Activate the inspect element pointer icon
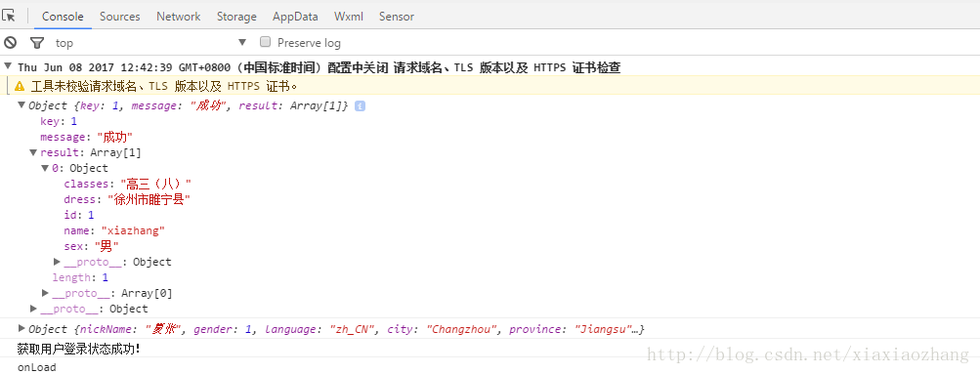This screenshot has width=980, height=374. (x=9, y=16)
